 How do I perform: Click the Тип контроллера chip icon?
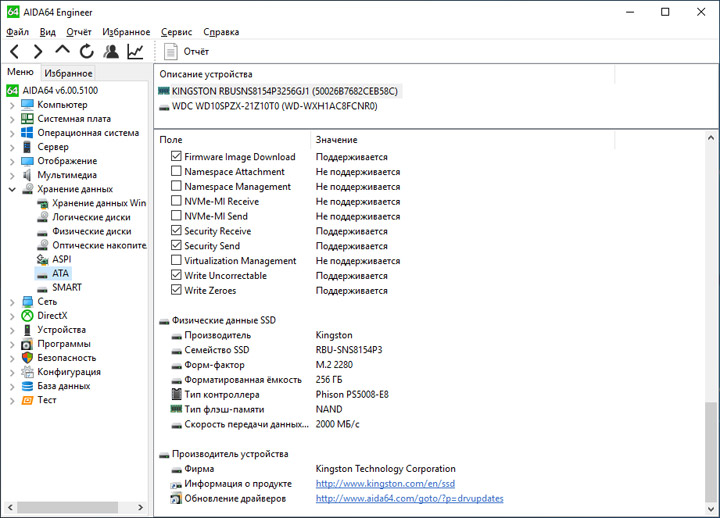pyautogui.click(x=176, y=394)
